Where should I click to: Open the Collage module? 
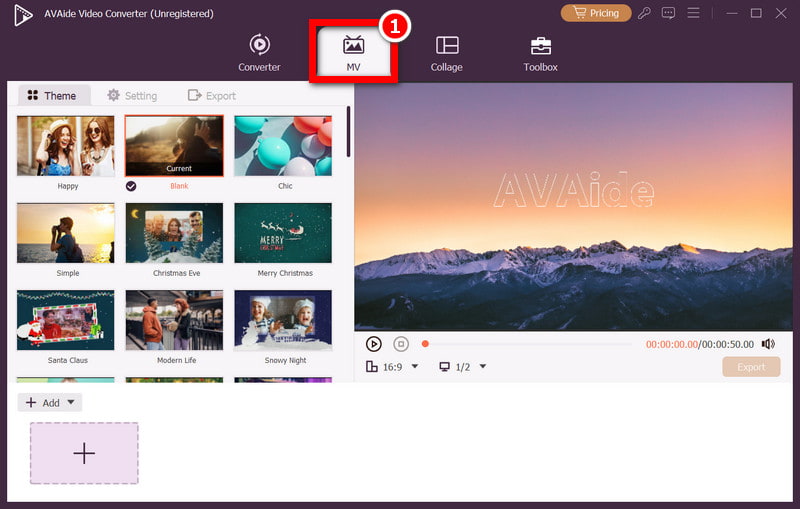coord(447,46)
